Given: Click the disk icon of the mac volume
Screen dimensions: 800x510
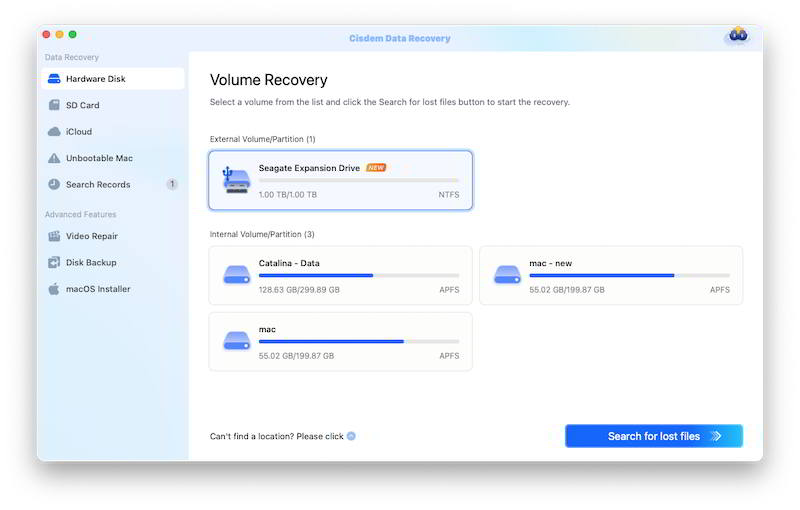Looking at the screenshot, I should [x=237, y=341].
